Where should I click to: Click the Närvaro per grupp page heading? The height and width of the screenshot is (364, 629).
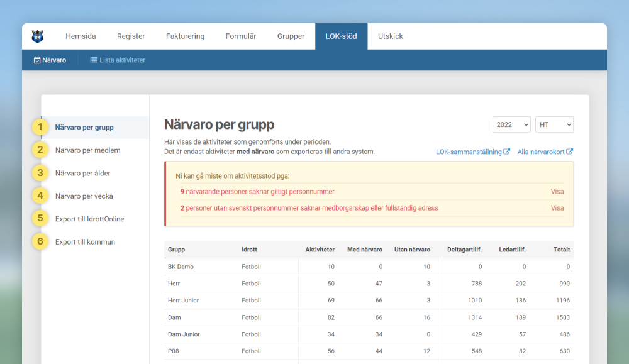219,124
